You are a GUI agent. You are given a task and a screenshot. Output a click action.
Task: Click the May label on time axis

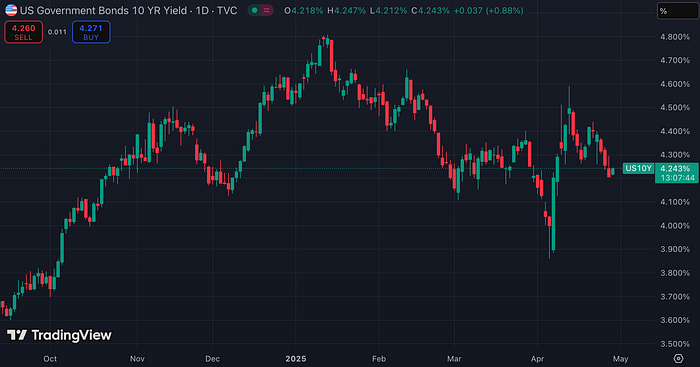point(621,359)
